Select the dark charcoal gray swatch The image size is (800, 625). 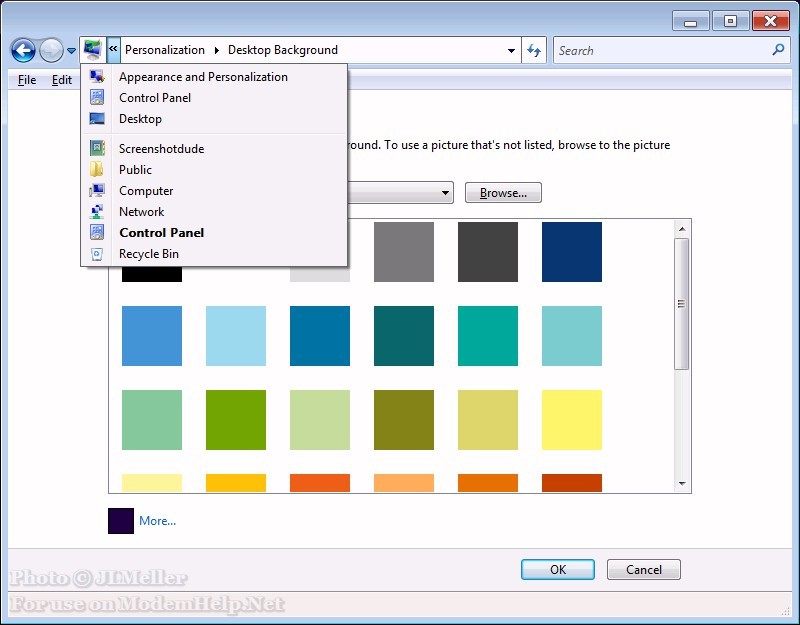tap(488, 252)
